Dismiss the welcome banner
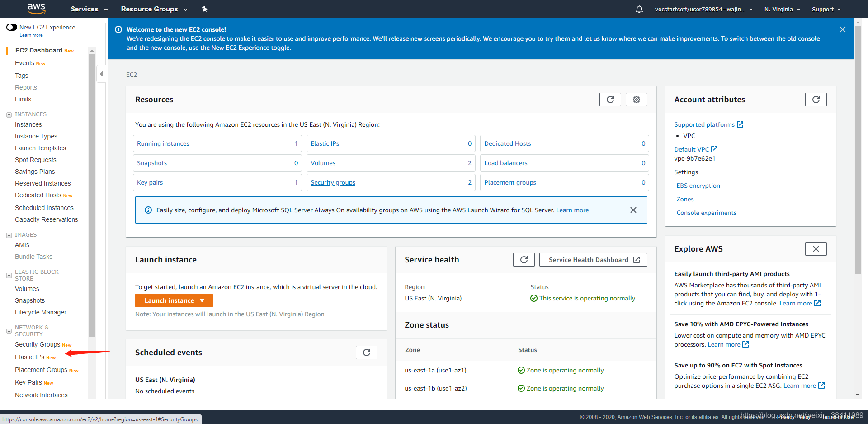868x424 pixels. [x=842, y=29]
